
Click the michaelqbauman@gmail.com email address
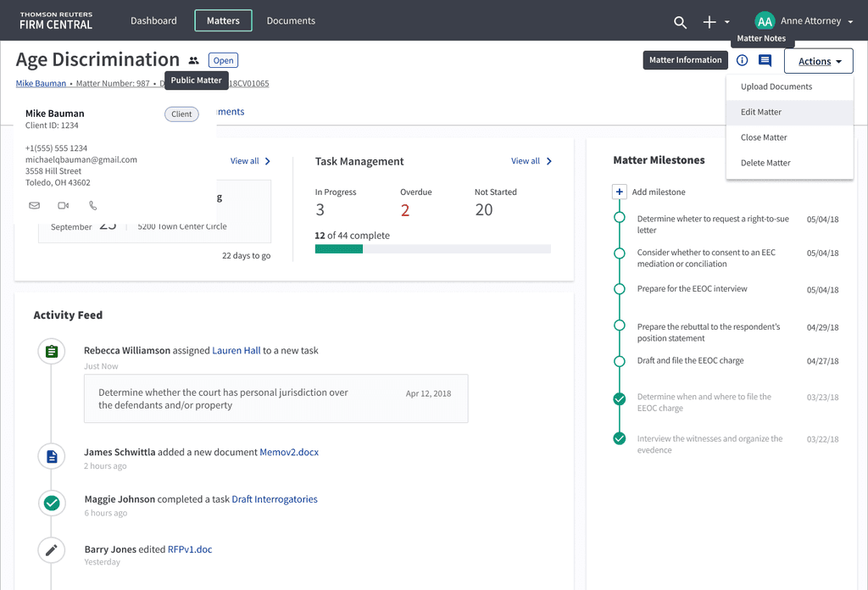(x=81, y=160)
